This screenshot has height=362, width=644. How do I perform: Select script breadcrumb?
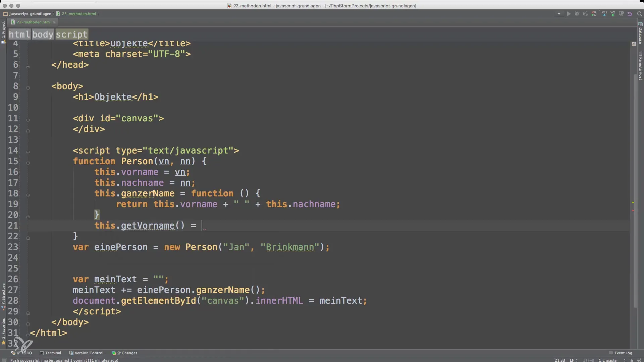pos(71,34)
